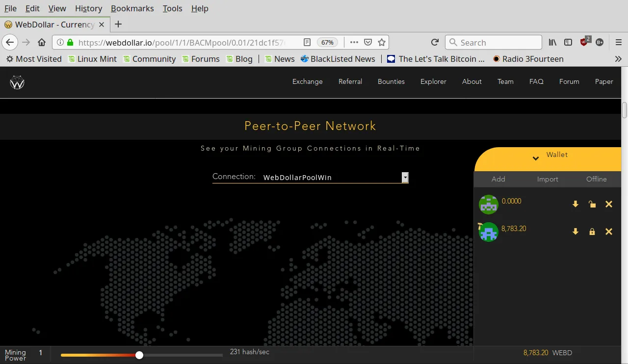Open the Community bookmark
The width and height of the screenshot is (628, 364).
(x=149, y=59)
